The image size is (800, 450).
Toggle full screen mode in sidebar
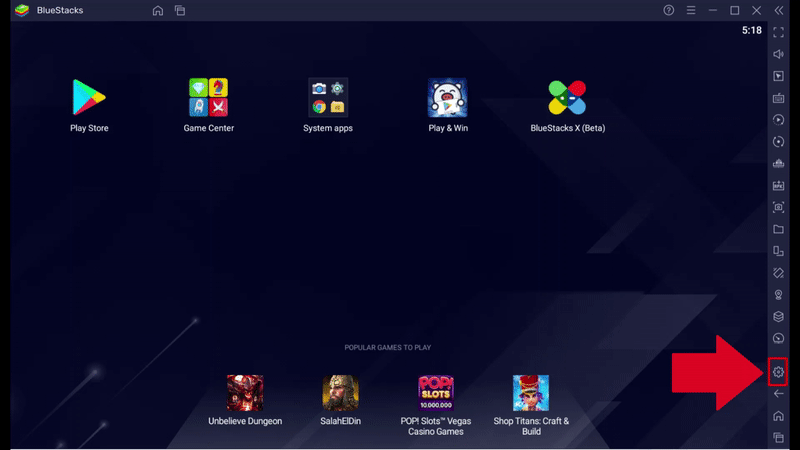pyautogui.click(x=778, y=33)
